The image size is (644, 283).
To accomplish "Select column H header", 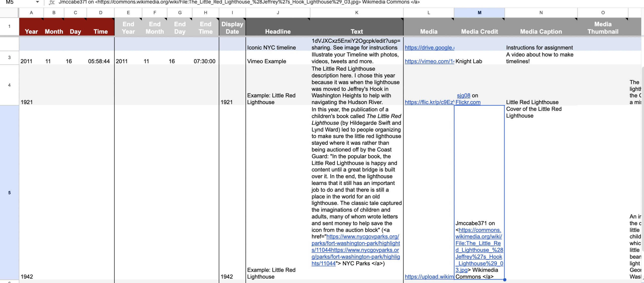I will point(206,13).
